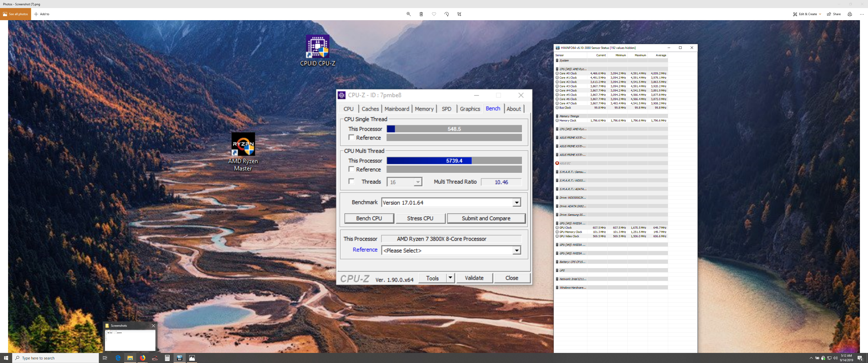Click the Type here to search box
This screenshot has width=868, height=363.
tap(56, 358)
